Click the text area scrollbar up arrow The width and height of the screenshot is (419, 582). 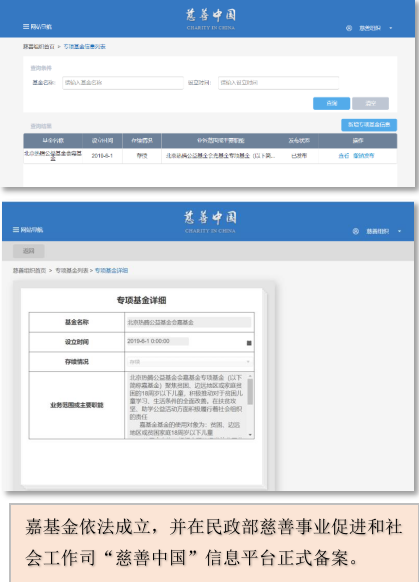(x=250, y=376)
